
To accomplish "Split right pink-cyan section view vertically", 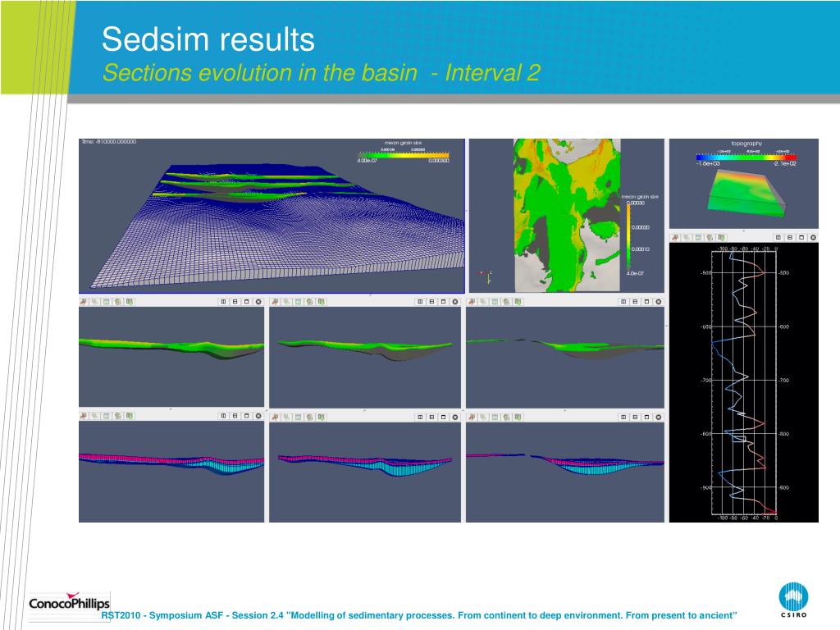I will [x=636, y=417].
